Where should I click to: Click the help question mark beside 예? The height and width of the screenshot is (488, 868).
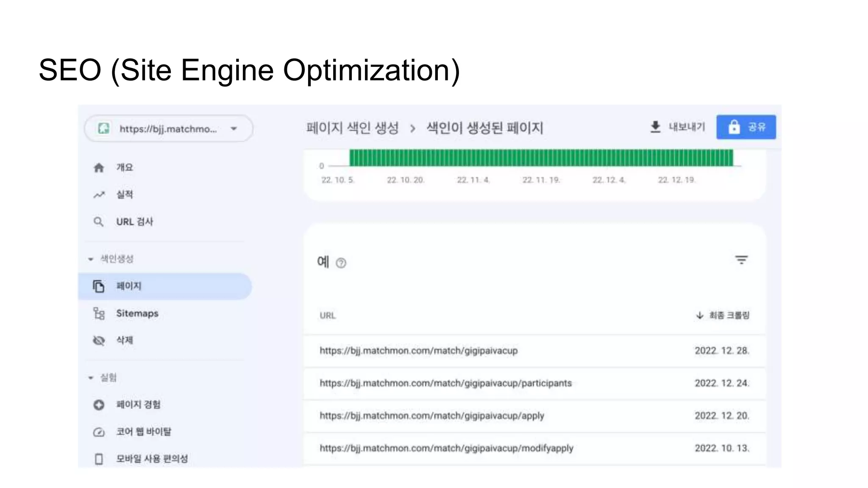pyautogui.click(x=341, y=263)
